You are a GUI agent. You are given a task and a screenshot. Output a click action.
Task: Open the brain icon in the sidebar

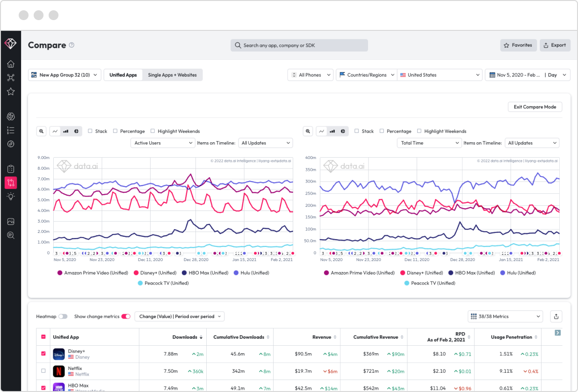pyautogui.click(x=11, y=116)
